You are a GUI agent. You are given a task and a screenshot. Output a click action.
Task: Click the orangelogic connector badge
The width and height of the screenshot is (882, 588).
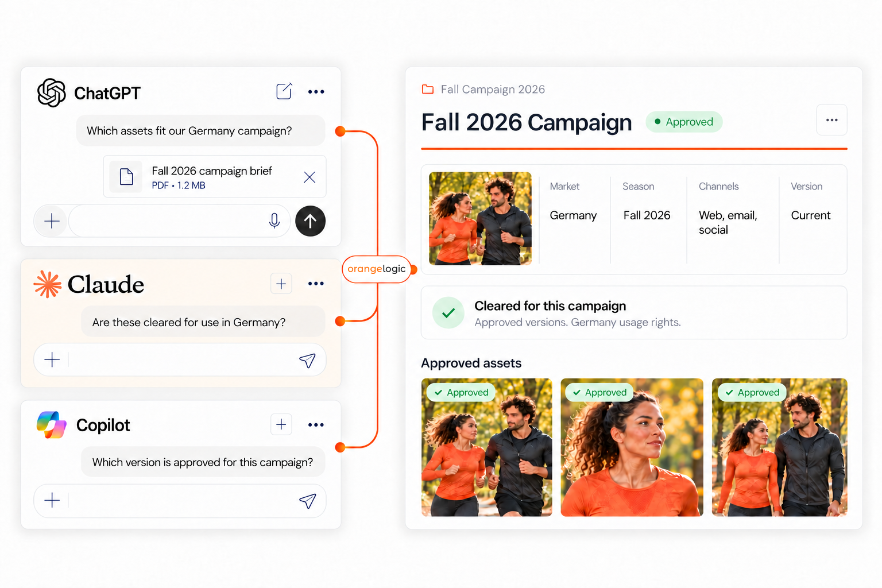tap(377, 269)
